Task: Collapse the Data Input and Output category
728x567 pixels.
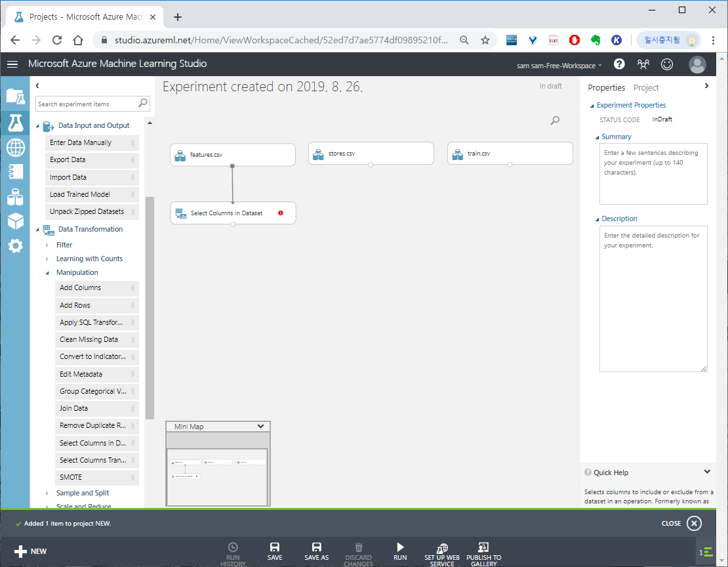Action: pyautogui.click(x=37, y=126)
